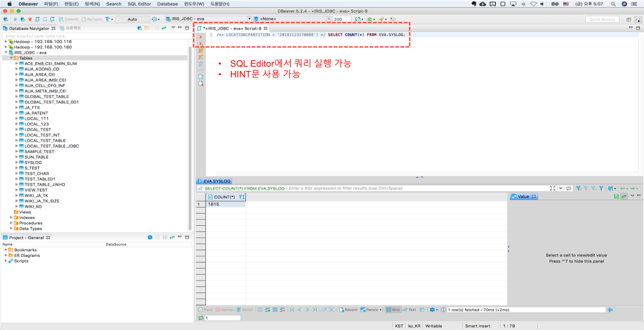
Task: Expand the Procedures folder
Action: [x=11, y=223]
